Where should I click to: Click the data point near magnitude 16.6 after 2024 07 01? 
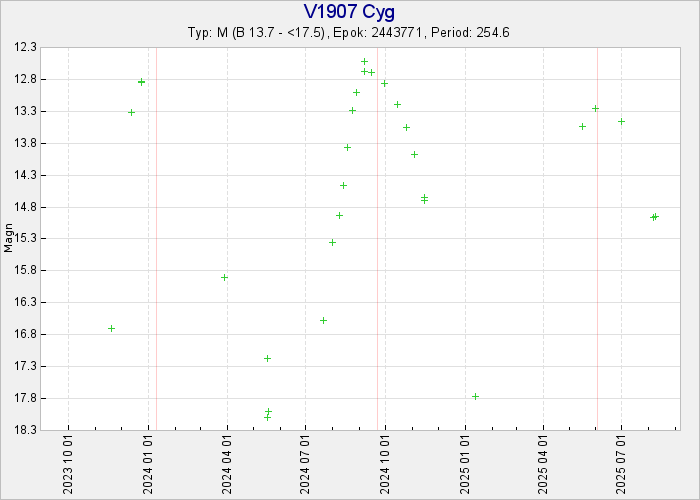323,320
